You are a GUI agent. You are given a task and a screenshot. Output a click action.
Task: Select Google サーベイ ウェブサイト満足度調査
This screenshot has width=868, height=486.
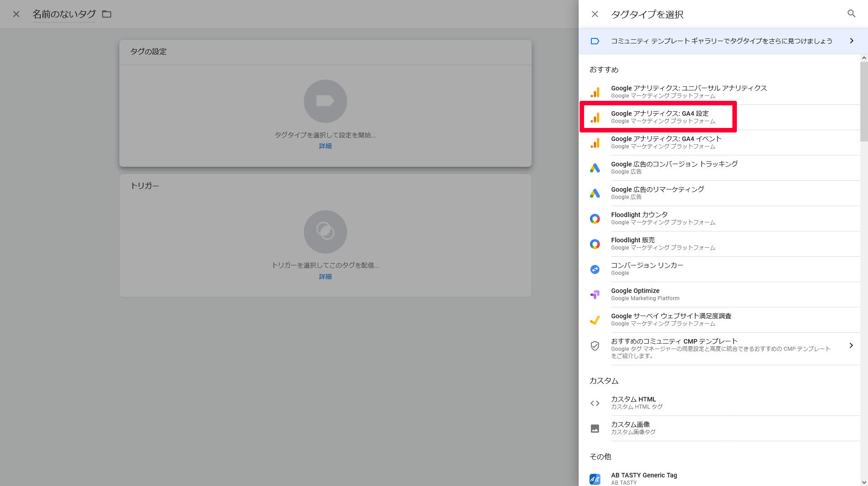click(719, 320)
